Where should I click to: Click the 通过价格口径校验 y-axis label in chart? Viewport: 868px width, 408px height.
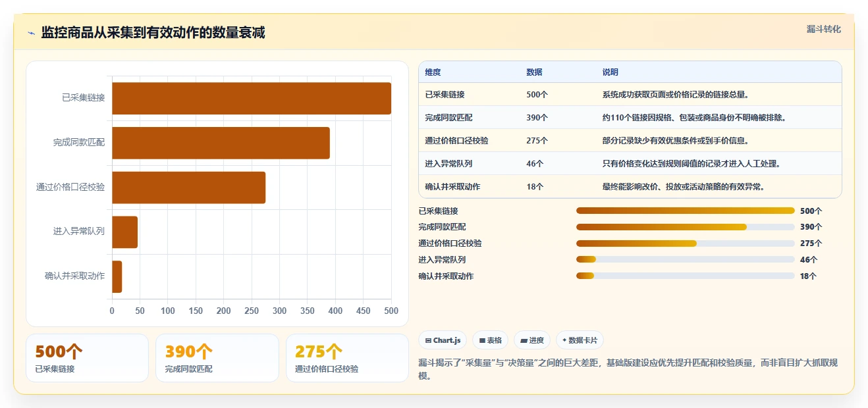(x=70, y=188)
